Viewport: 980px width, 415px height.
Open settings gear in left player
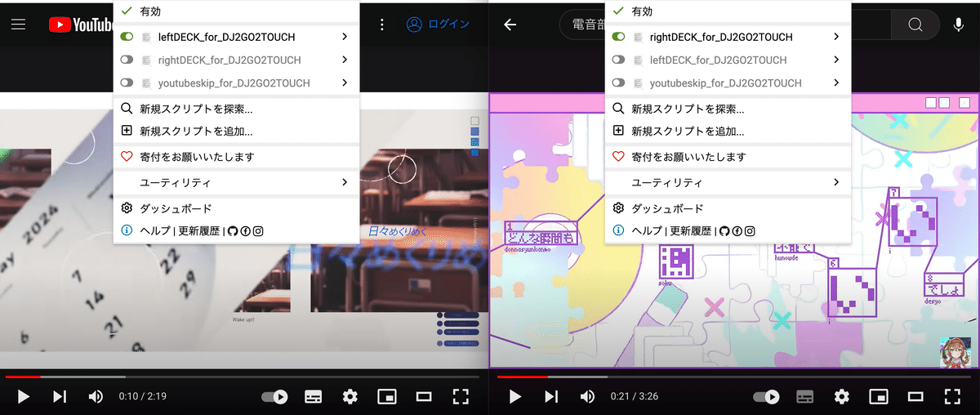(350, 396)
